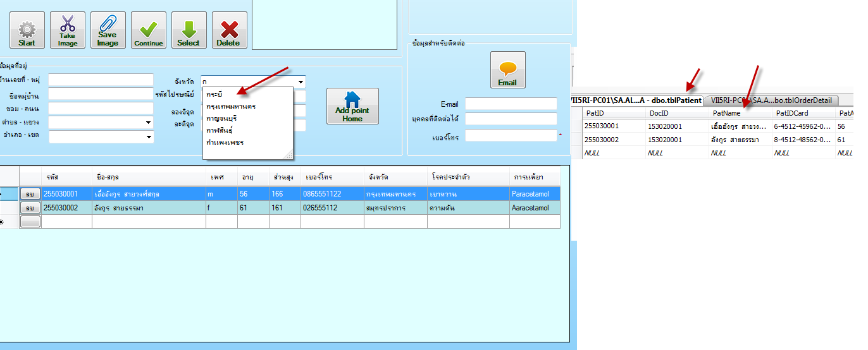Click PatIDCard column header in SQL table
This screenshot has height=350, width=868.
coord(803,113)
